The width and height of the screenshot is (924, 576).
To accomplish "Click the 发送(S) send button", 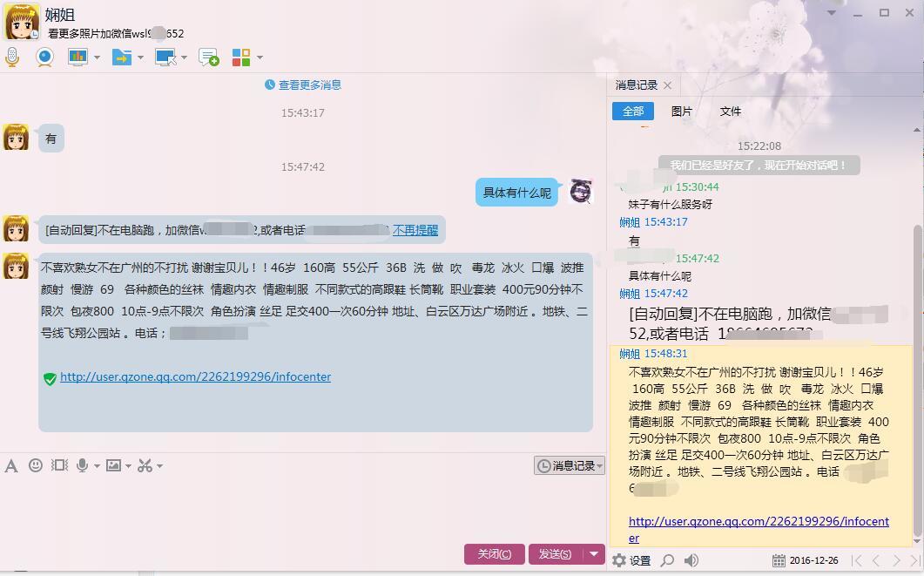I will (x=555, y=553).
